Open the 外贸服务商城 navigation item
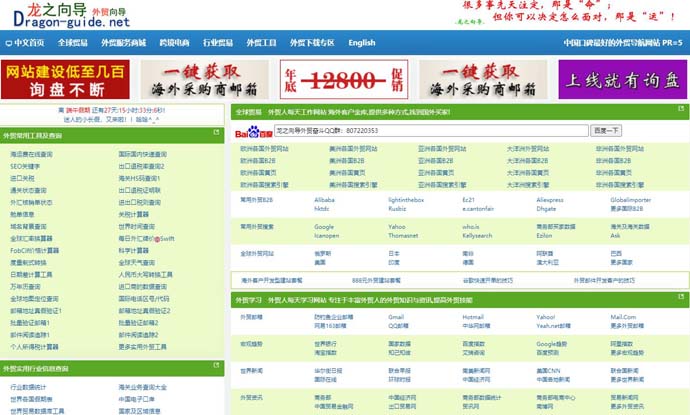This screenshot has width=690, height=415. point(124,43)
